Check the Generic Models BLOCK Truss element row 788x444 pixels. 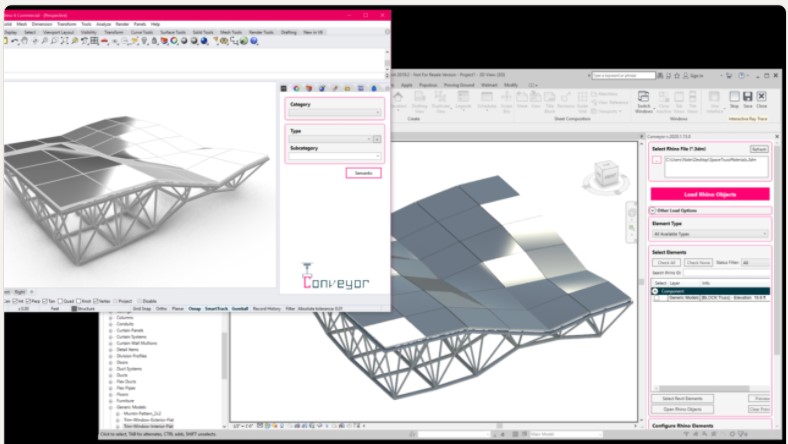pos(658,297)
